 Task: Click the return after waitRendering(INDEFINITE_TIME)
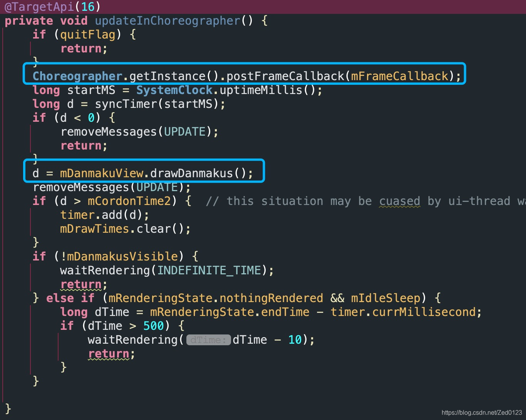81,284
